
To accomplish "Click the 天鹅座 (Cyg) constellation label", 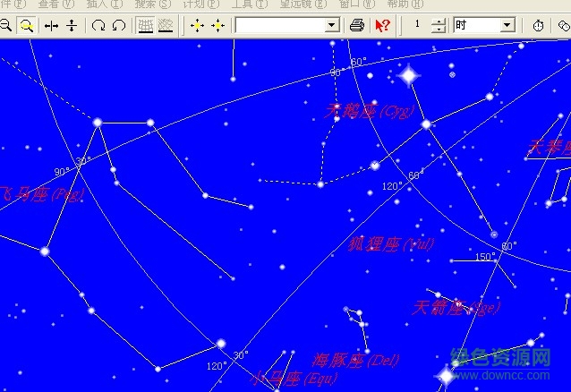I will [x=370, y=111].
